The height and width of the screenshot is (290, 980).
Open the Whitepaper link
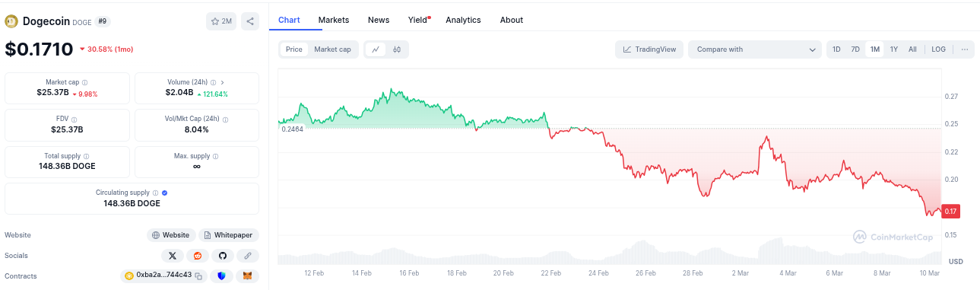tap(228, 235)
